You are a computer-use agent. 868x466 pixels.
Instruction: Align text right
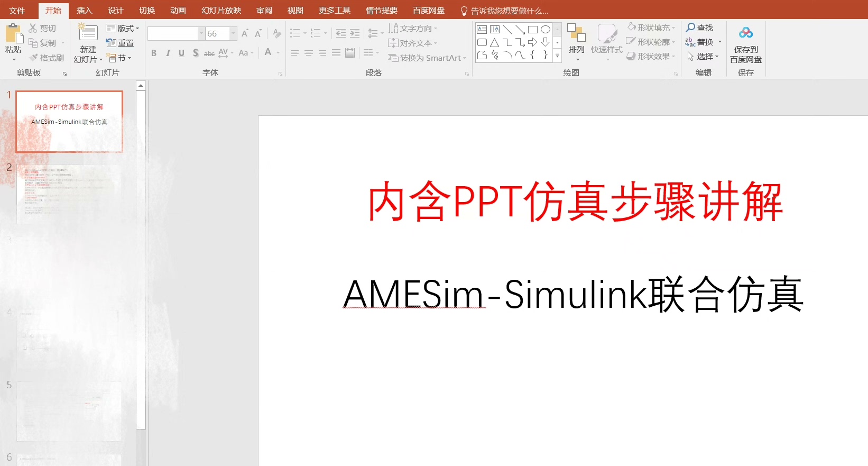pos(322,53)
